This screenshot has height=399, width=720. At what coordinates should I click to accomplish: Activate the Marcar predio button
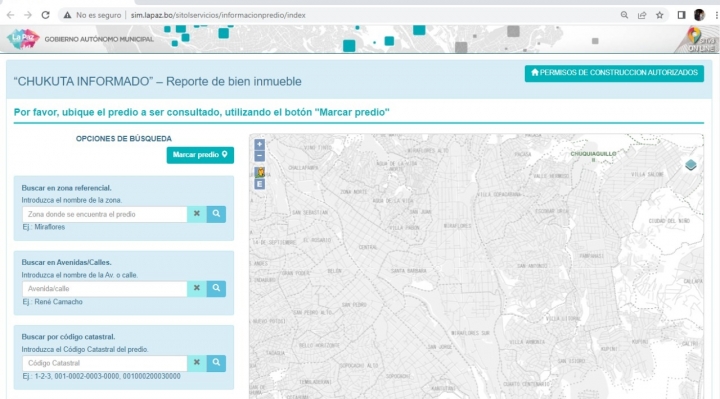(x=200, y=155)
